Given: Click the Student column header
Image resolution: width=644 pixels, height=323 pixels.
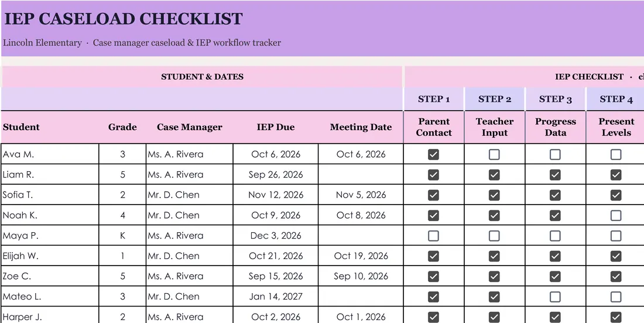Looking at the screenshot, I should [50, 127].
